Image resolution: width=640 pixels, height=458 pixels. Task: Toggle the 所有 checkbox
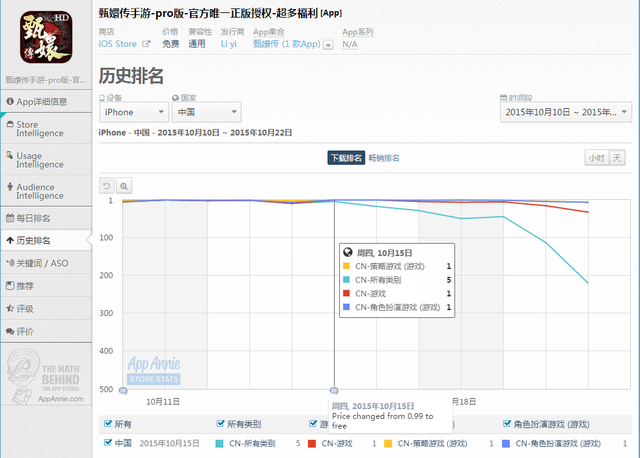[x=108, y=424]
